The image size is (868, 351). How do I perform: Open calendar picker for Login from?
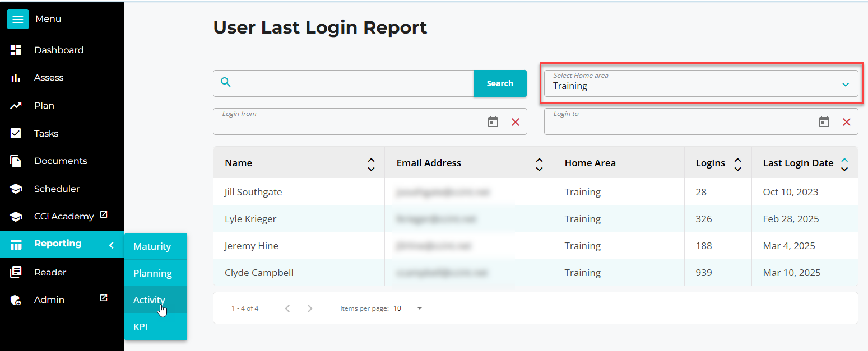tap(493, 122)
